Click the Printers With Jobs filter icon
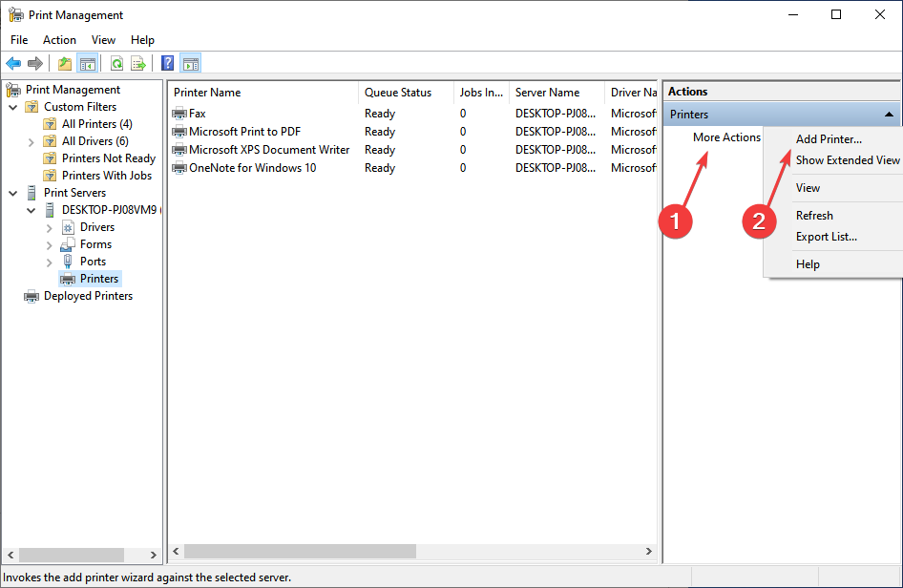The width and height of the screenshot is (903, 588). tap(50, 176)
